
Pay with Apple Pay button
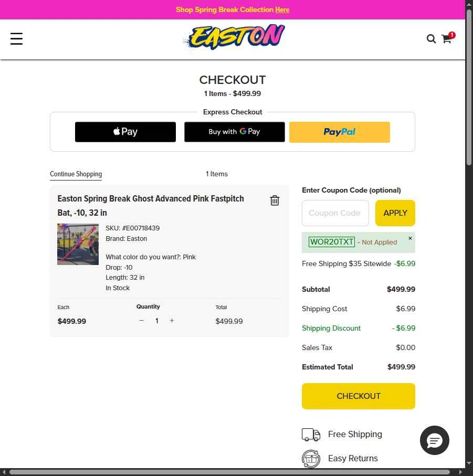(x=125, y=132)
